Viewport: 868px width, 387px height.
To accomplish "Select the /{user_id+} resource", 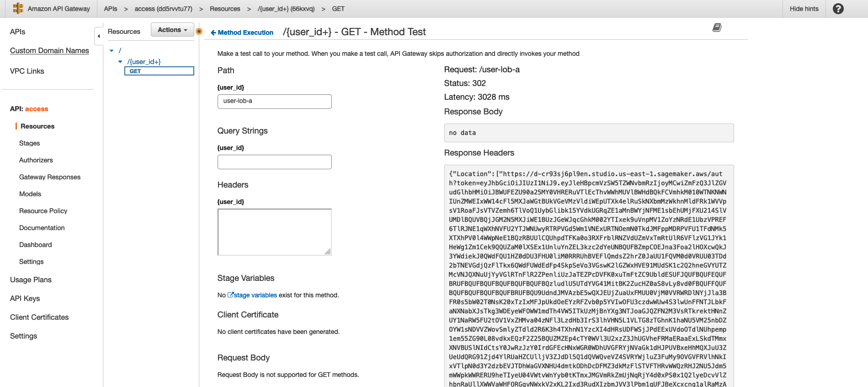I will 144,62.
